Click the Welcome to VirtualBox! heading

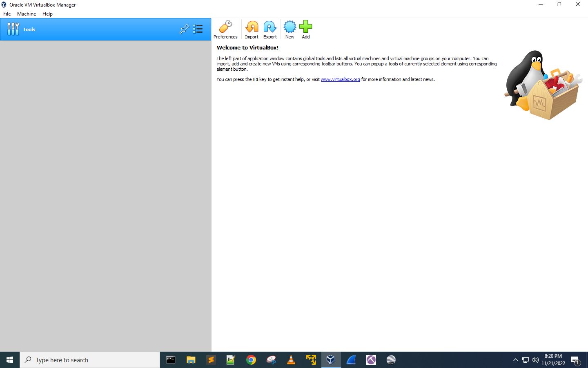(x=247, y=47)
